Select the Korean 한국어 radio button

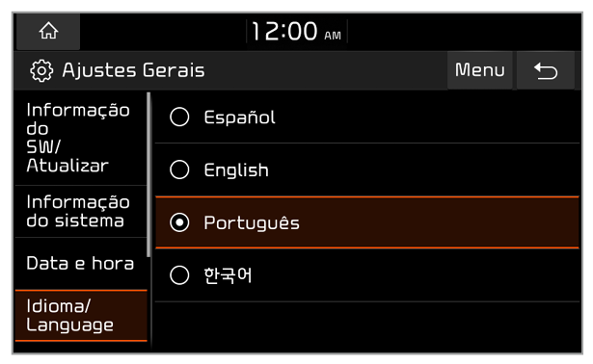pos(179,274)
